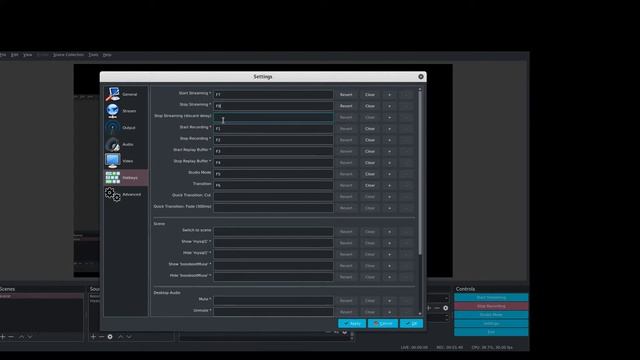The width and height of the screenshot is (640, 360).
Task: Open the Edit menu in the OBS window
Action: (15, 55)
